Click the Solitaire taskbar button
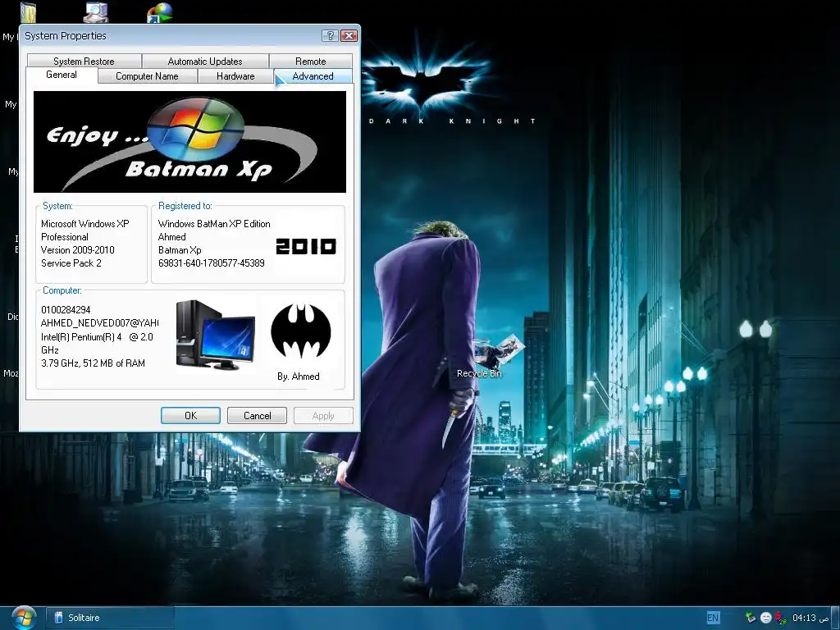 [x=110, y=618]
